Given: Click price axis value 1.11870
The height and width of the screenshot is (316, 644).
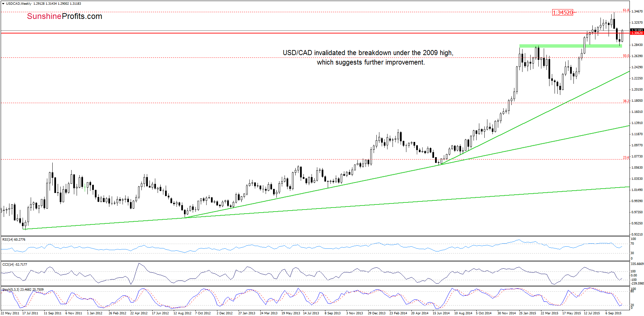Looking at the screenshot, I should (637, 134).
